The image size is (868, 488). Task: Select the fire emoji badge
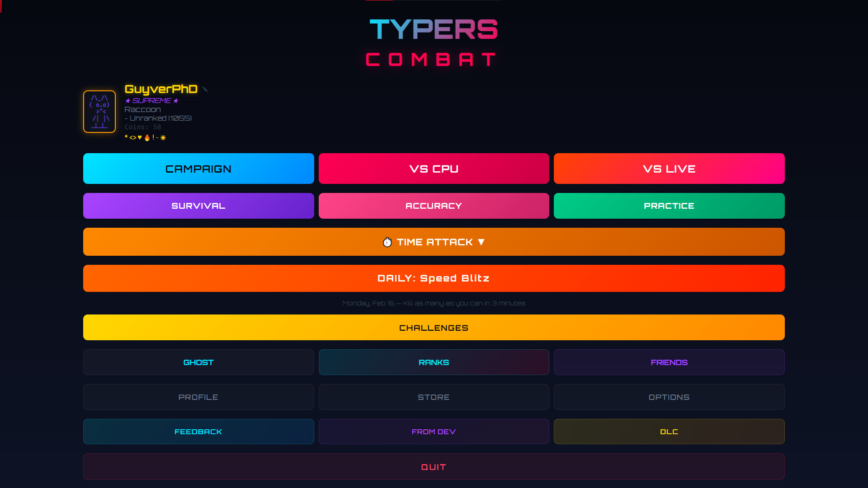(146, 138)
